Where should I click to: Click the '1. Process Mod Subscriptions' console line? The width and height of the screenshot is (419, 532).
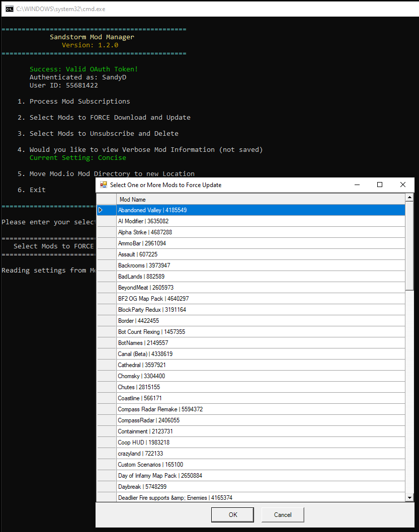(x=73, y=102)
